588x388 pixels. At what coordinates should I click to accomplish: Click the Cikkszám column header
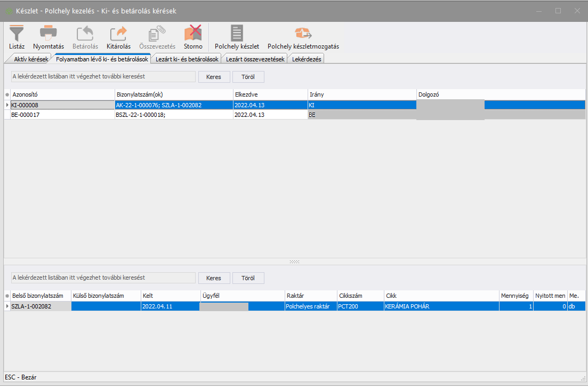click(x=360, y=296)
